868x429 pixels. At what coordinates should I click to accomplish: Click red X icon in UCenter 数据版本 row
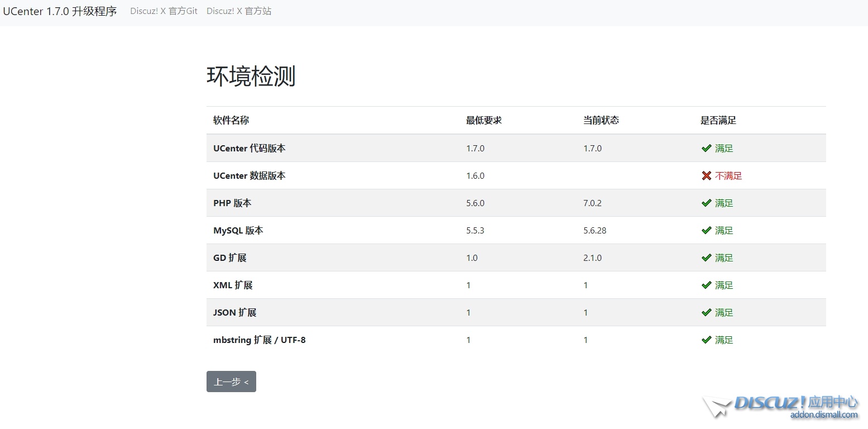click(x=706, y=175)
